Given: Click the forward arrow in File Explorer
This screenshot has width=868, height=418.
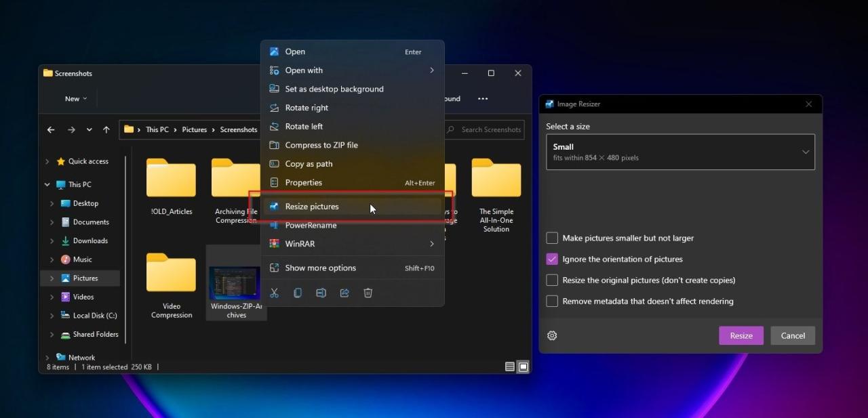Looking at the screenshot, I should (71, 129).
